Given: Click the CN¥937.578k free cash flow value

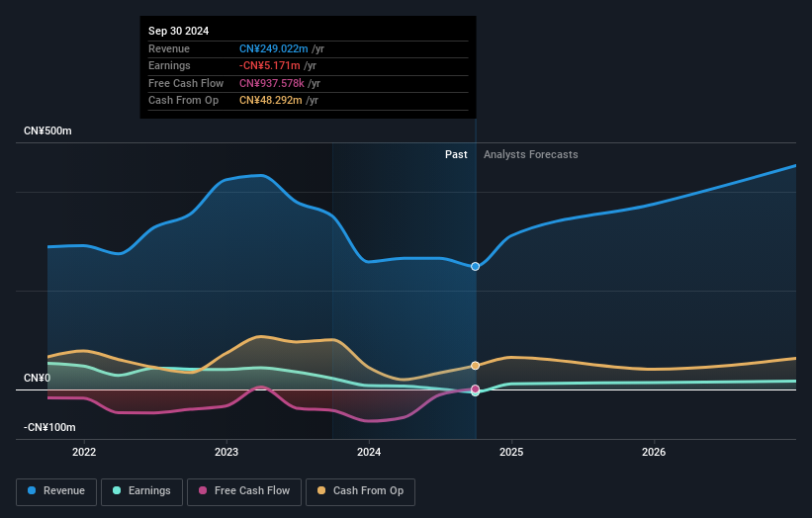Looking at the screenshot, I should [x=272, y=83].
